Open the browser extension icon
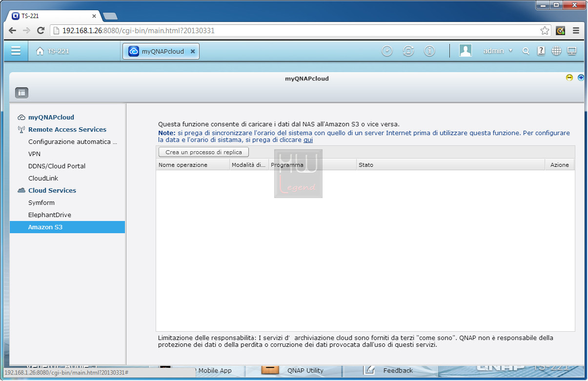 coord(561,30)
